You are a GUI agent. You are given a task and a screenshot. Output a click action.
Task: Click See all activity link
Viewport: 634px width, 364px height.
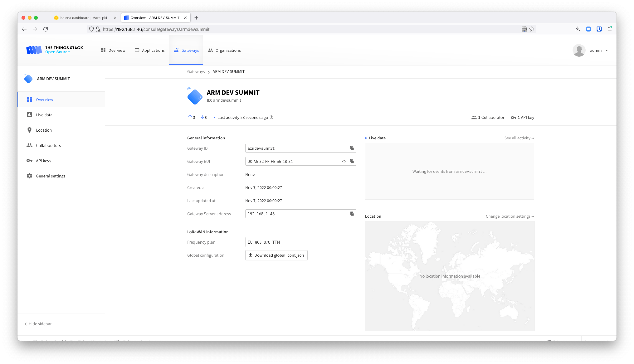(519, 138)
